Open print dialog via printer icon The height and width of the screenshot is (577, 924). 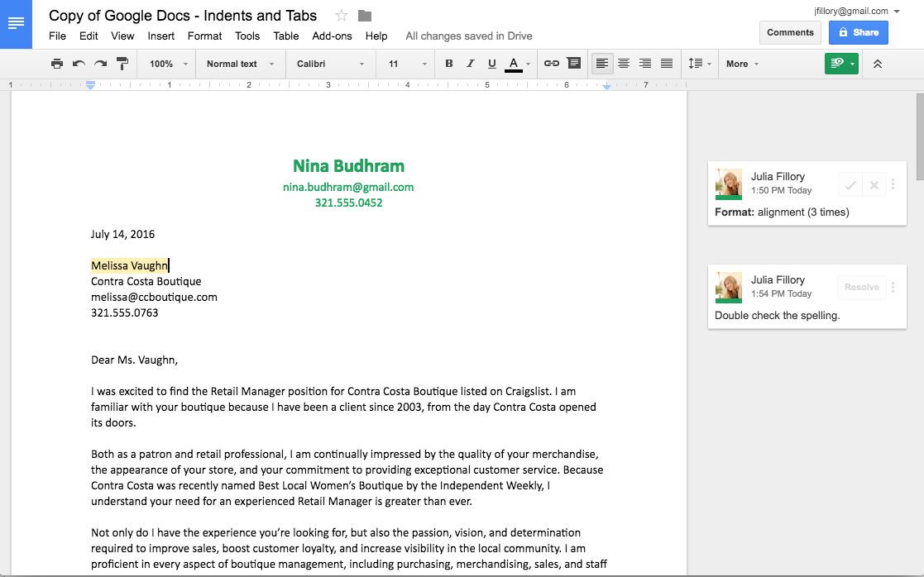click(x=56, y=64)
